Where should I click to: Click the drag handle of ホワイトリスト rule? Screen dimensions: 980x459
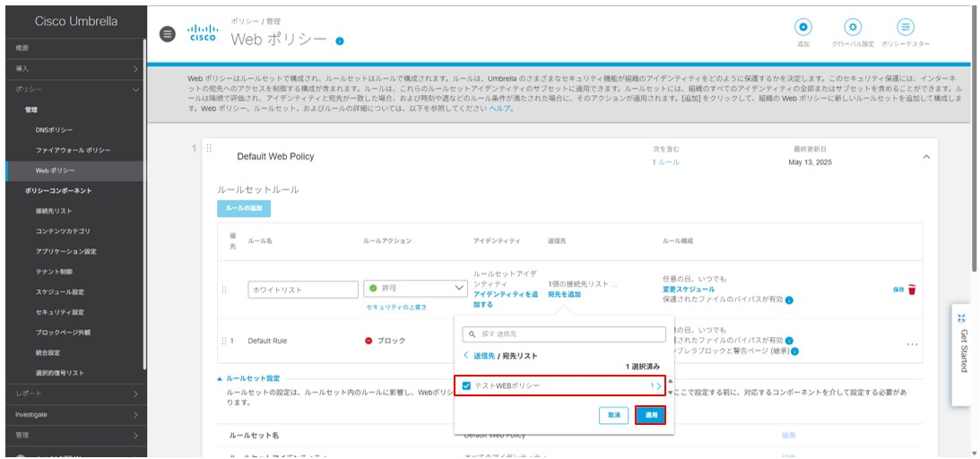click(224, 290)
